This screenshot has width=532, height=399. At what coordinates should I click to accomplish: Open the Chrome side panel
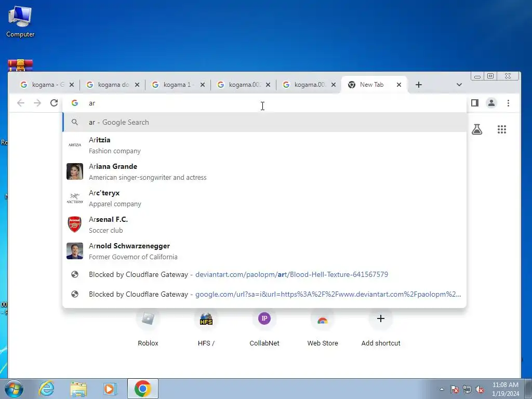pyautogui.click(x=475, y=103)
